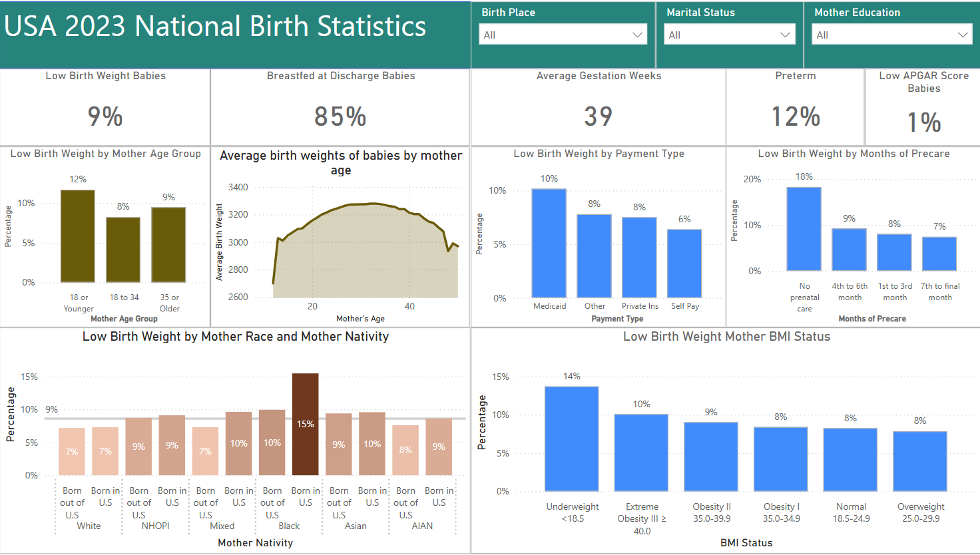Image resolution: width=980 pixels, height=555 pixels.
Task: Click the Obesity I 35.0-34.9 bar
Action: 781,459
